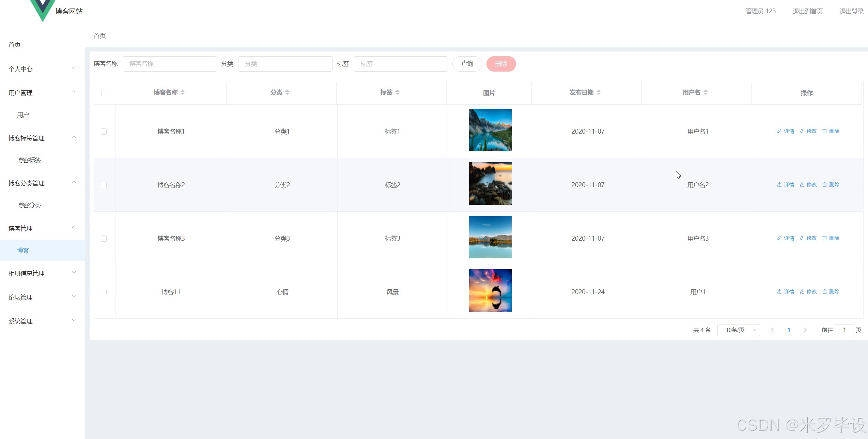Open the 10条/页 page size dropdown

pos(738,330)
